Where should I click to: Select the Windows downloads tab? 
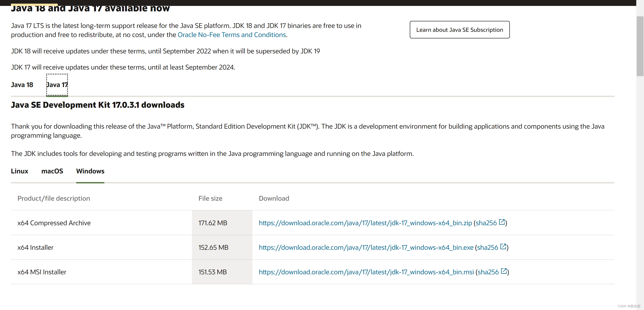[90, 171]
